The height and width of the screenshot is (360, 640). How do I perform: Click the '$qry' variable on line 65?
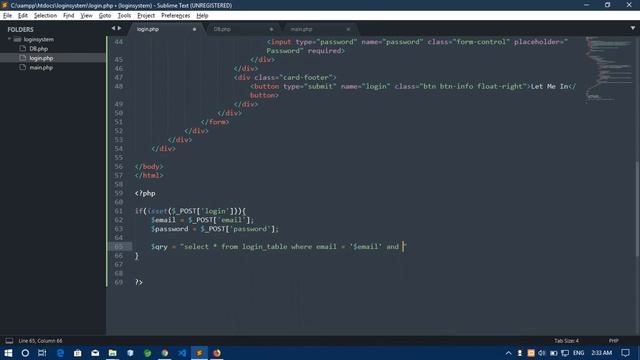pyautogui.click(x=159, y=247)
